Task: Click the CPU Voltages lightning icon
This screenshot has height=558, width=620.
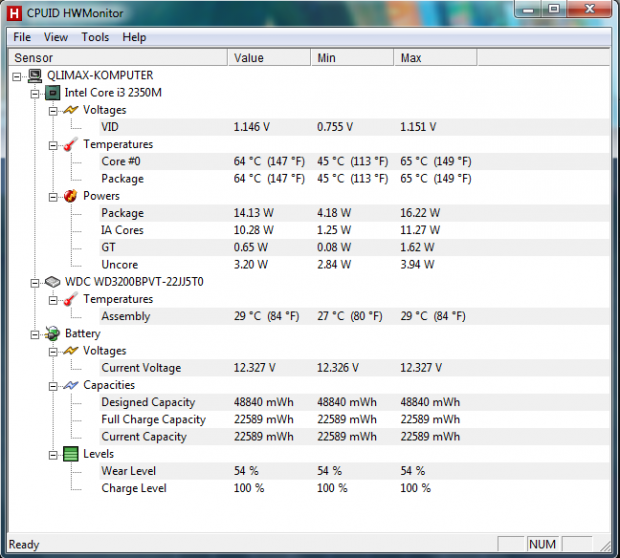Action: [x=71, y=110]
